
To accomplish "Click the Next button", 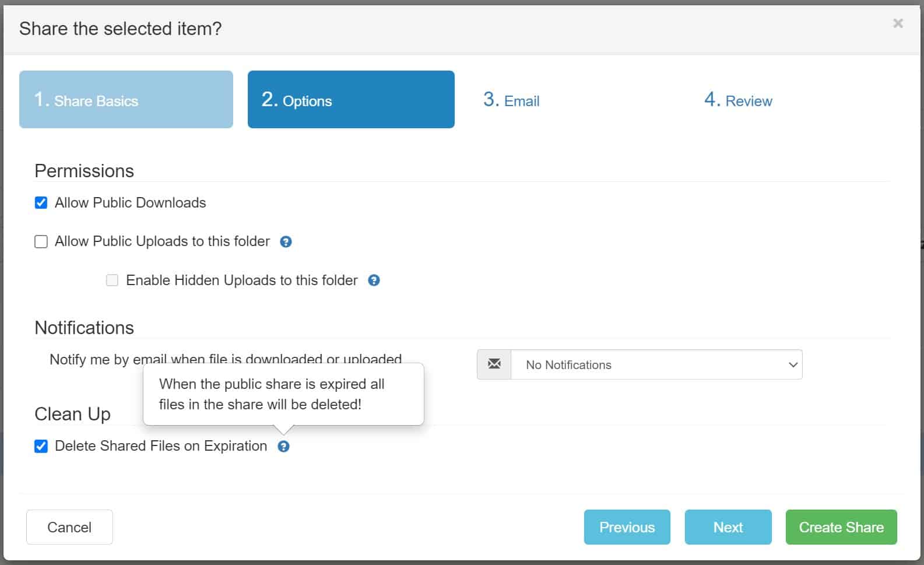I will tap(728, 527).
